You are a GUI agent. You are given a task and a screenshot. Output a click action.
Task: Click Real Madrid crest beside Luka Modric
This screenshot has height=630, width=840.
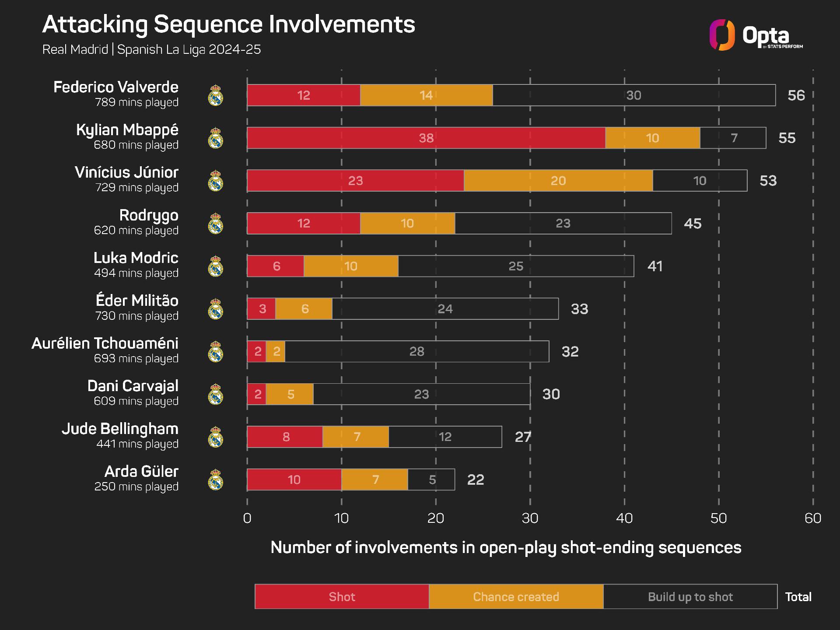(x=216, y=266)
